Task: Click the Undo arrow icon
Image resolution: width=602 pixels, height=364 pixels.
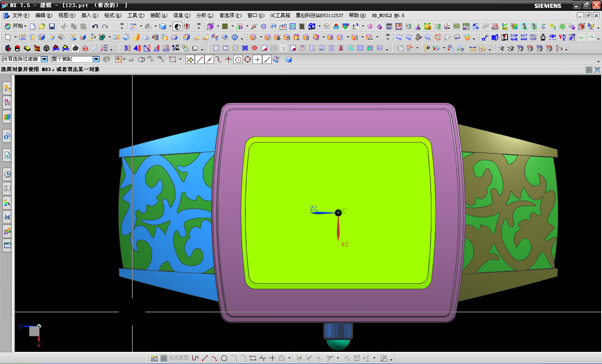Action: tap(95, 26)
